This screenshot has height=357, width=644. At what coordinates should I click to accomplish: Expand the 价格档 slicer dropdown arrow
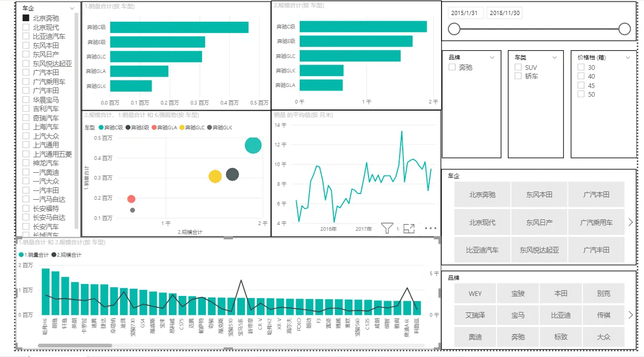click(x=628, y=57)
